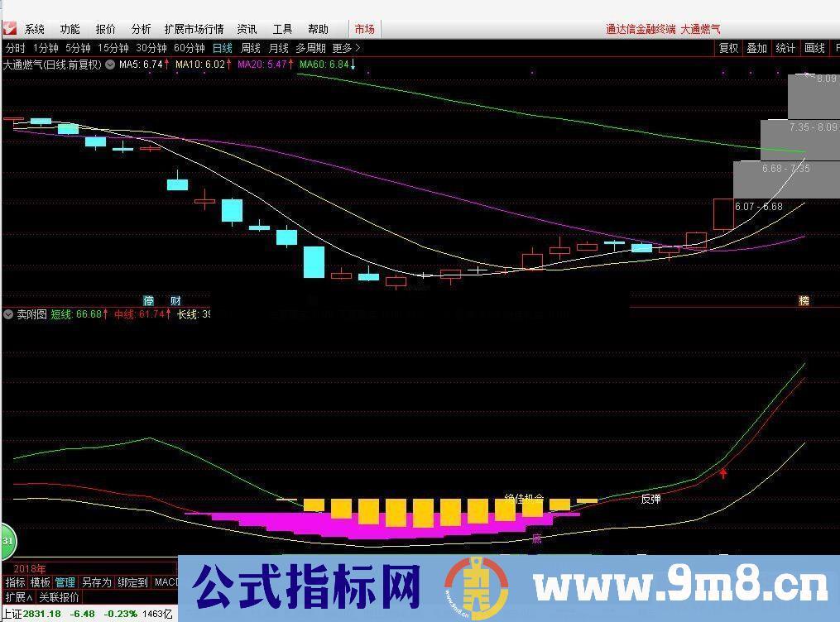Collapse chart via arrow beside 大通燃气 title
The image size is (840, 622).
pyautogui.click(x=108, y=64)
